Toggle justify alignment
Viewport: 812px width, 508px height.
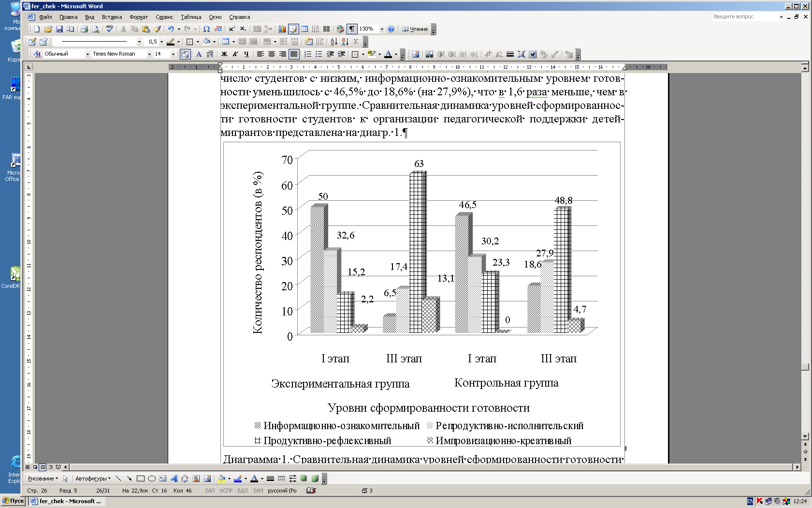point(293,54)
